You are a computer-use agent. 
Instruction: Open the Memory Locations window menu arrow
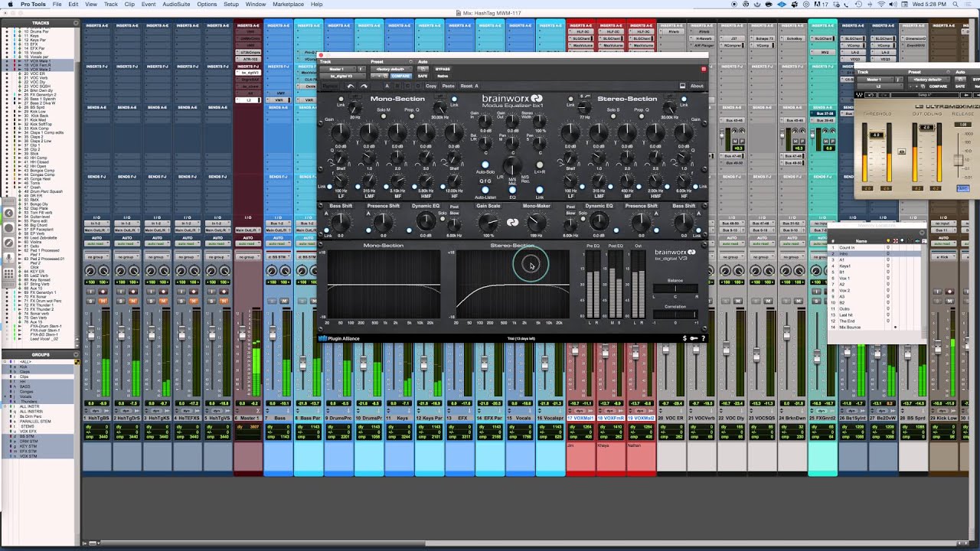point(922,233)
